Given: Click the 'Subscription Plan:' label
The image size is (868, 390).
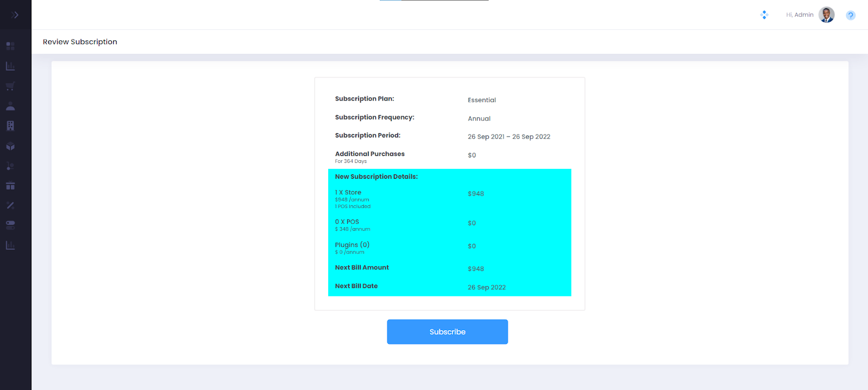Looking at the screenshot, I should click(x=365, y=99).
